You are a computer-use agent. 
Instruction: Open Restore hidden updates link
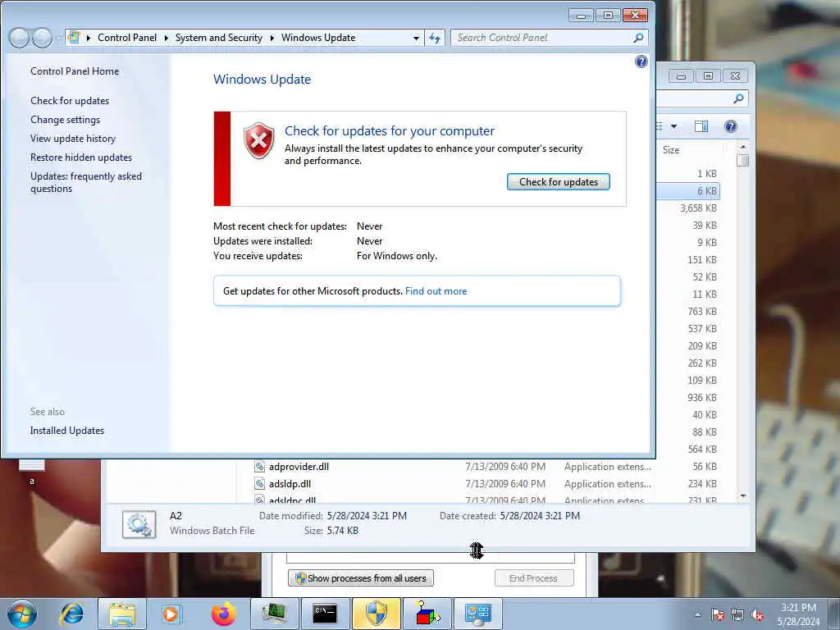click(x=81, y=157)
